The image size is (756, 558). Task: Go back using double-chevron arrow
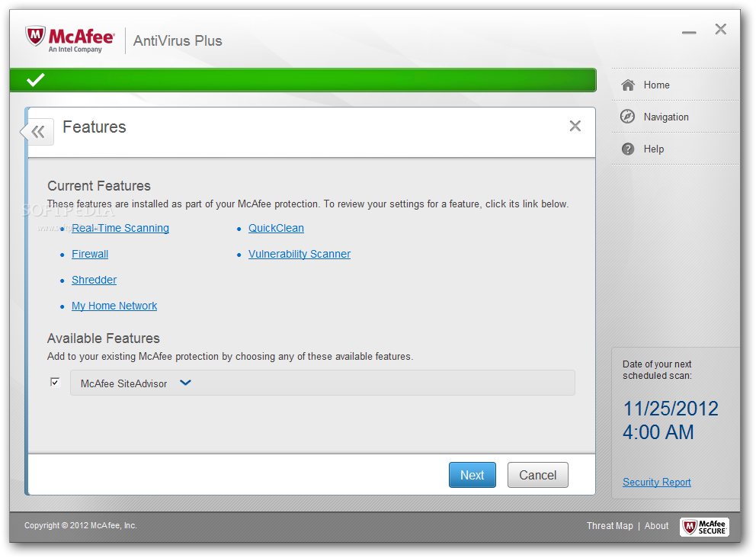38,131
